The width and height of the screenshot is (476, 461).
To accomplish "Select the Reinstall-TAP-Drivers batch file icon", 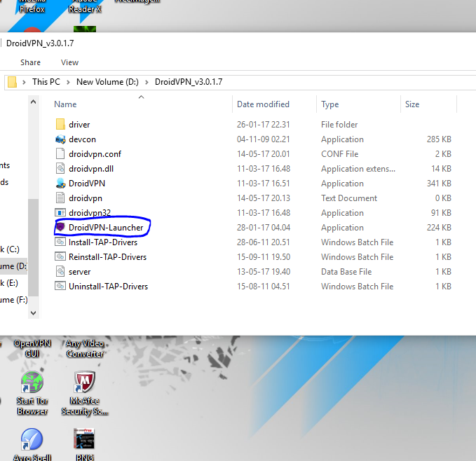I will click(60, 256).
